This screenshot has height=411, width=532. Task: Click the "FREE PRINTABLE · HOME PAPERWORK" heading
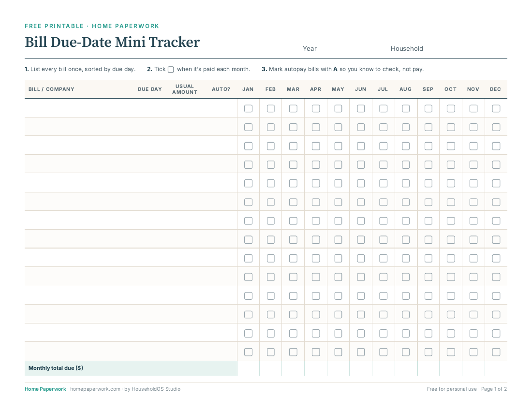(92, 26)
